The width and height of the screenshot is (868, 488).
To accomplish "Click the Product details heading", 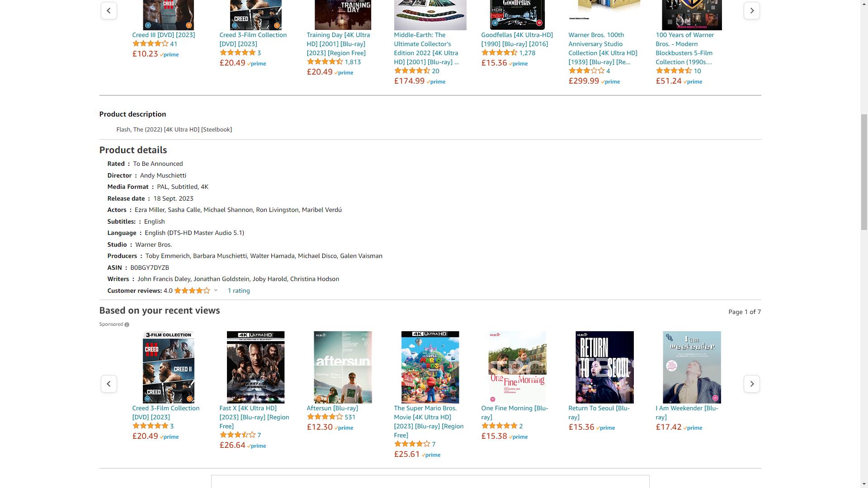I will [133, 150].
